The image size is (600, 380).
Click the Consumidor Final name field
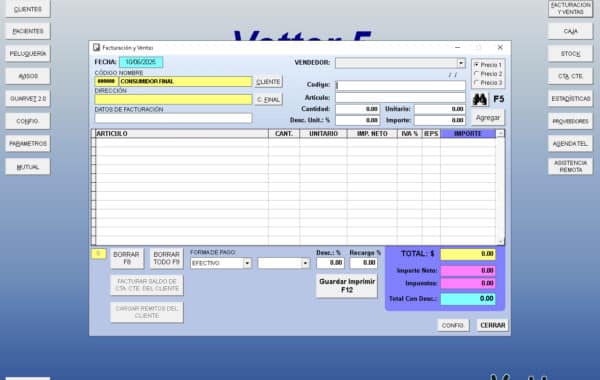pyautogui.click(x=186, y=82)
